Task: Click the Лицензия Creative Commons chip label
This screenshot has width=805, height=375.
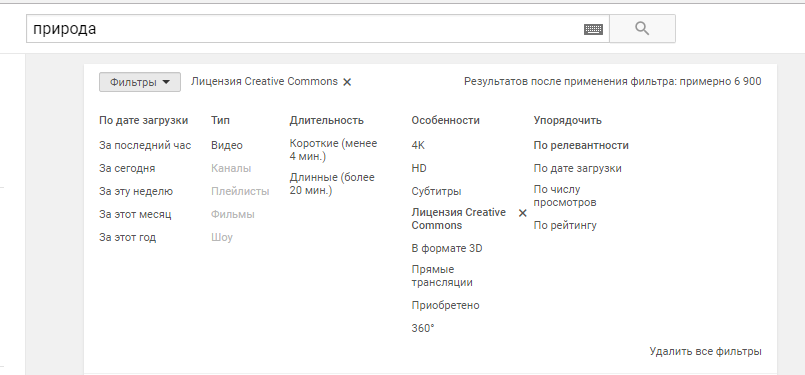Action: (x=264, y=82)
